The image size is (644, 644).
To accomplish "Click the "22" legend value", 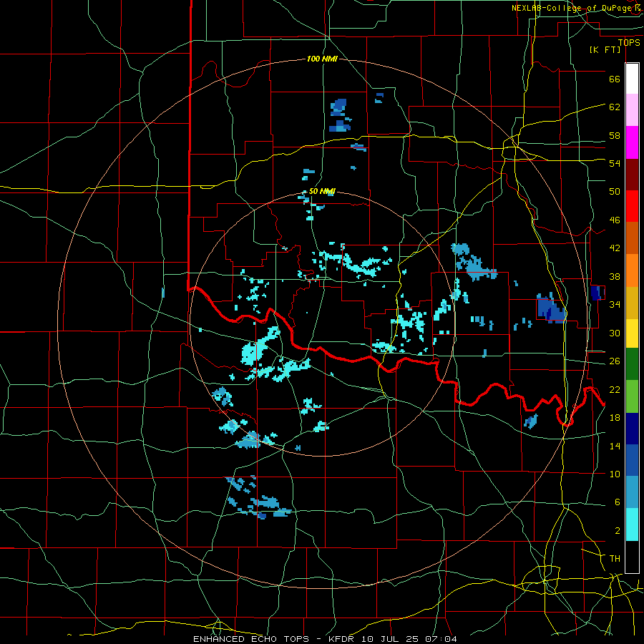I will [615, 389].
